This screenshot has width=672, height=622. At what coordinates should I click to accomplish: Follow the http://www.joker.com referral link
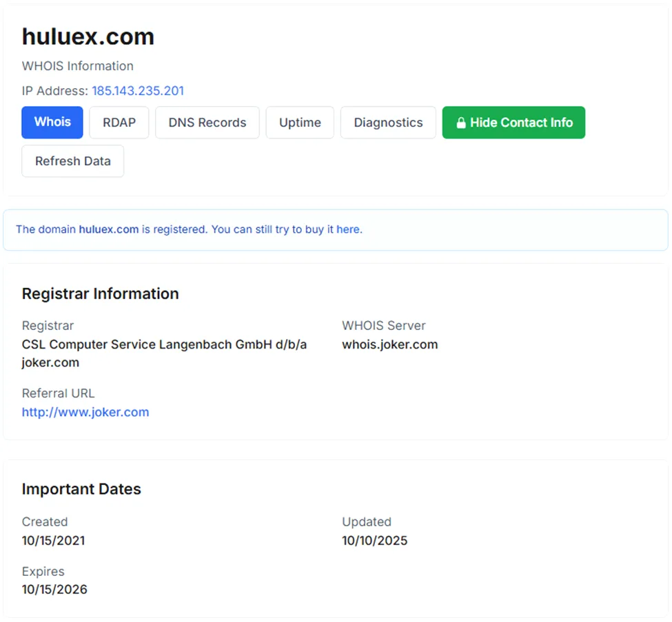click(85, 412)
